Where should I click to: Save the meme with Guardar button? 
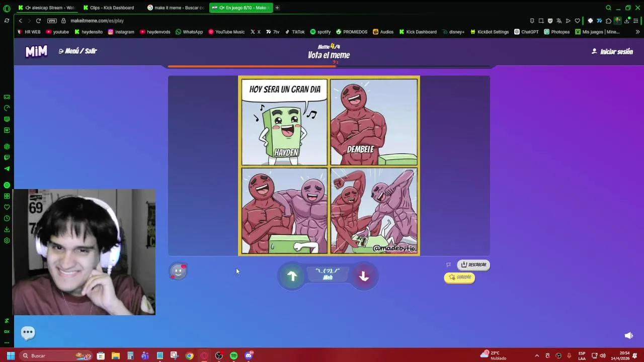pos(459,278)
